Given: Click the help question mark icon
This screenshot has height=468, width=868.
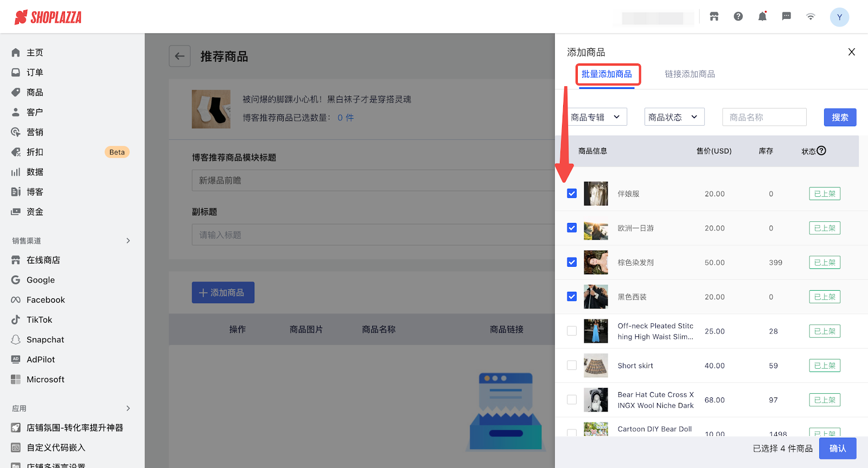Looking at the screenshot, I should pos(738,17).
